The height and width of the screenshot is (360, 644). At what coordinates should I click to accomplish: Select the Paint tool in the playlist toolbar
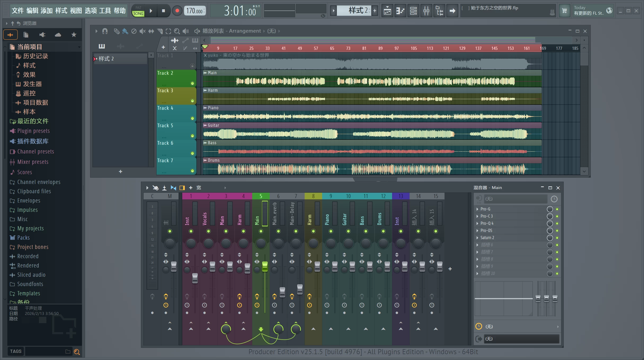(125, 31)
